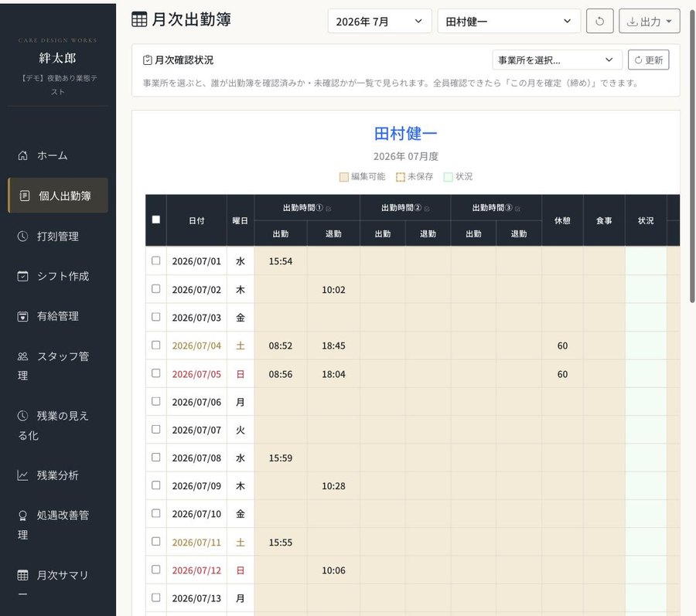Expand the 出力 export dropdown button
The image size is (696, 616).
tap(650, 21)
